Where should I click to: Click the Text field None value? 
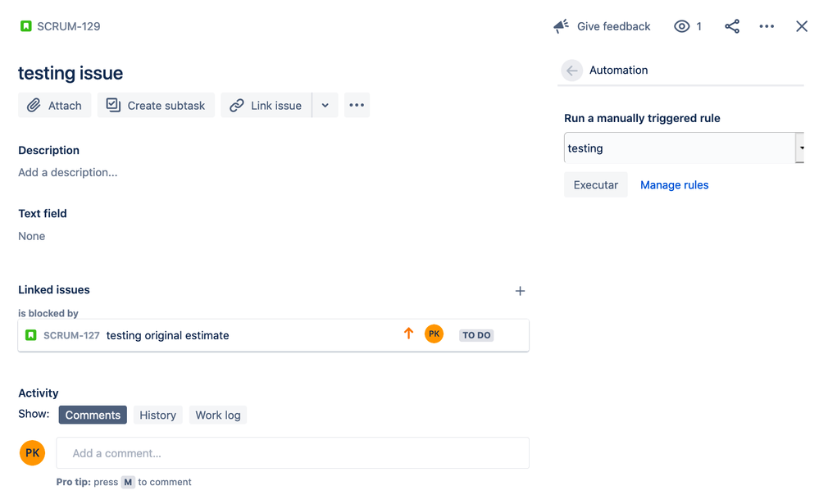tap(31, 236)
